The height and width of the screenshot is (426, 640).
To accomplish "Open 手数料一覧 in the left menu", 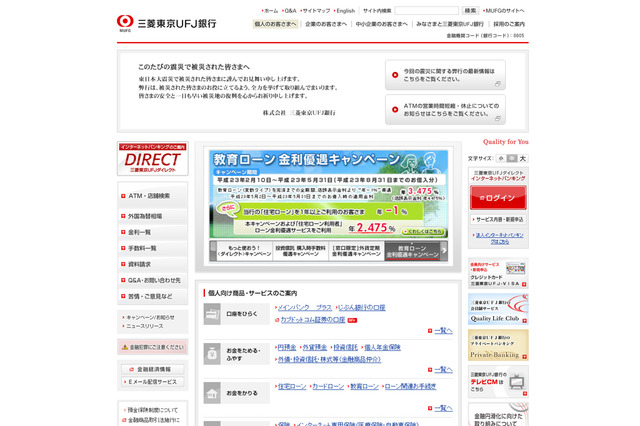I will 153,248.
